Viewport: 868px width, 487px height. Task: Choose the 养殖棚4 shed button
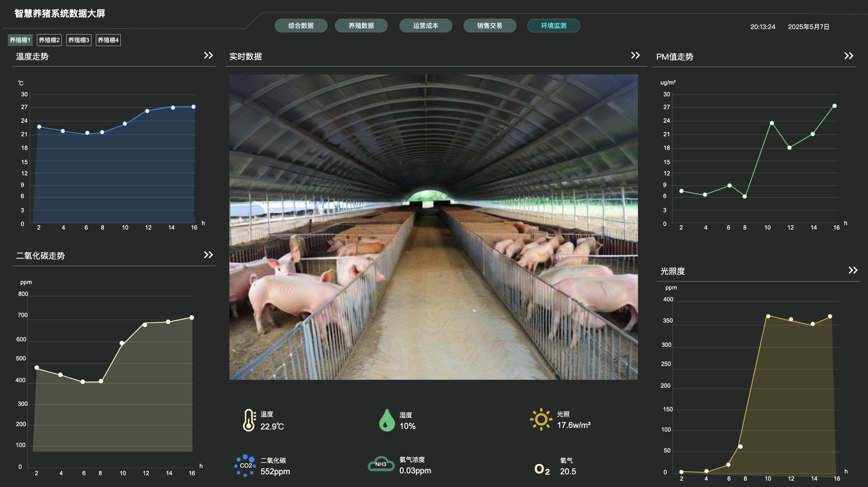[108, 40]
